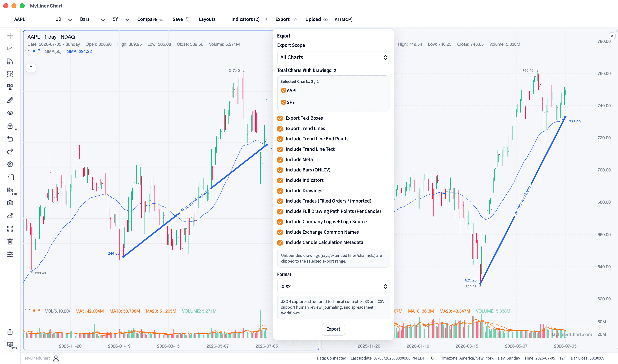This screenshot has width=618, height=364.
Task: Open SMA(50) indicator settings gear
Action: (39, 51)
